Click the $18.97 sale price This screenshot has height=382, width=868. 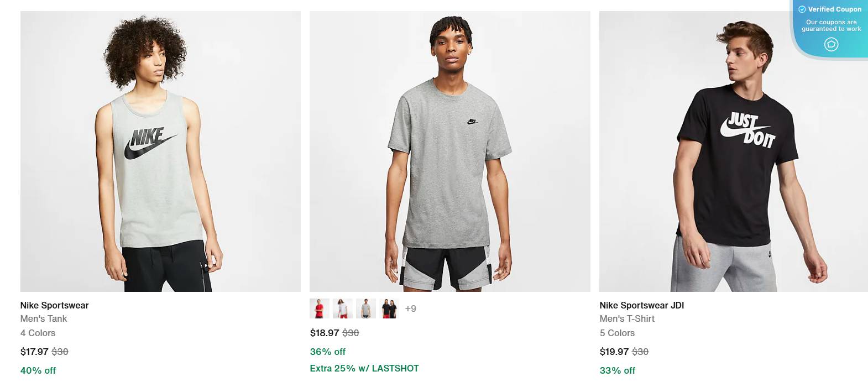coord(323,333)
